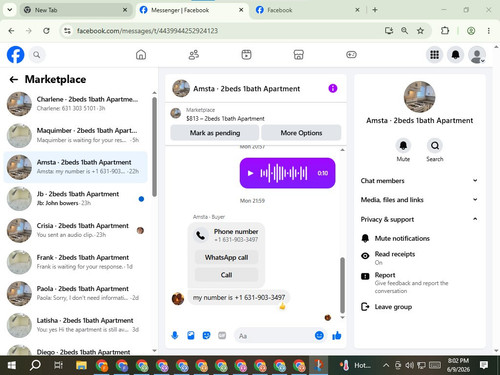Open browser extensions puzzle icon
The image size is (500, 375).
(x=445, y=31)
